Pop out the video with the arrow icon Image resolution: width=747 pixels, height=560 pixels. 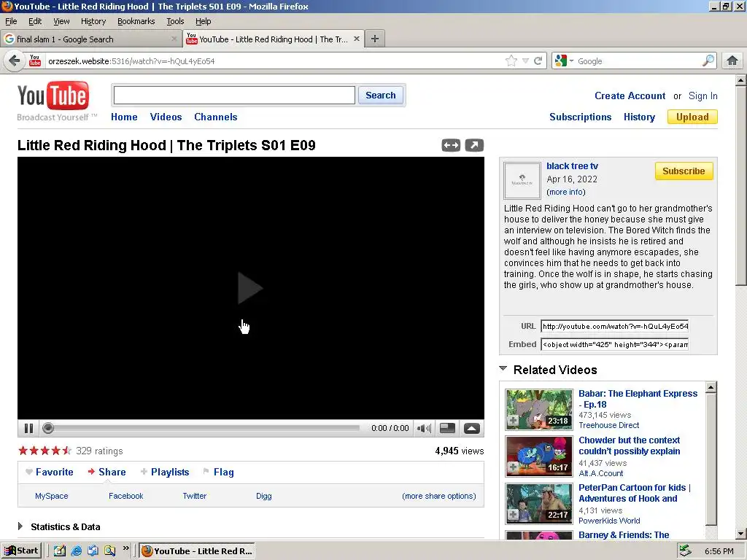click(x=474, y=145)
